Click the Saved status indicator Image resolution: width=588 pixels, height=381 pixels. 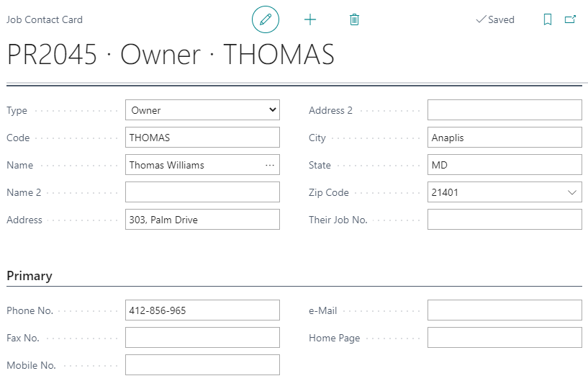pos(495,19)
